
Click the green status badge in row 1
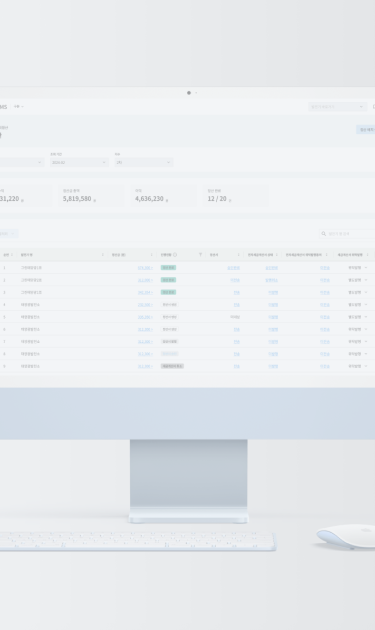tap(168, 268)
